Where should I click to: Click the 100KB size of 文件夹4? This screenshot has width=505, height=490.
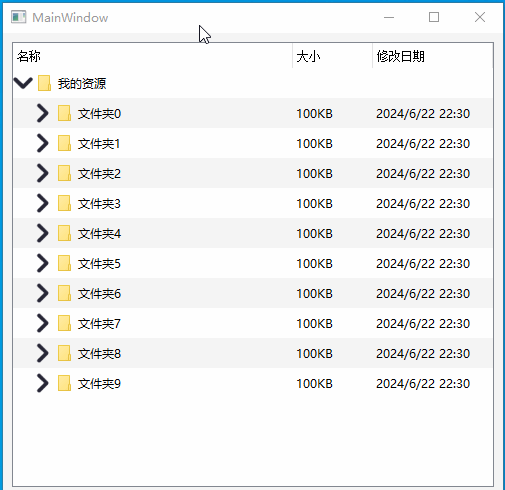pos(315,234)
